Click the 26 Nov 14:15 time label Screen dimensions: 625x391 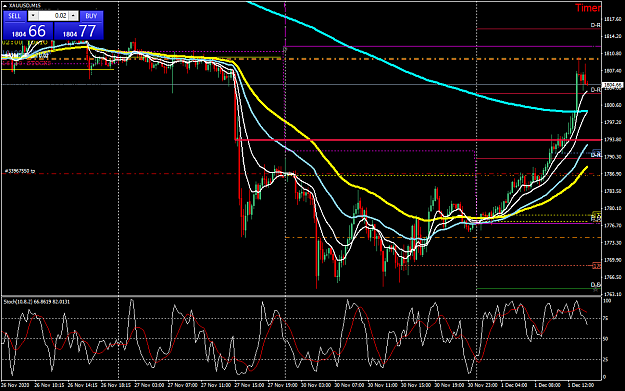coord(83,385)
